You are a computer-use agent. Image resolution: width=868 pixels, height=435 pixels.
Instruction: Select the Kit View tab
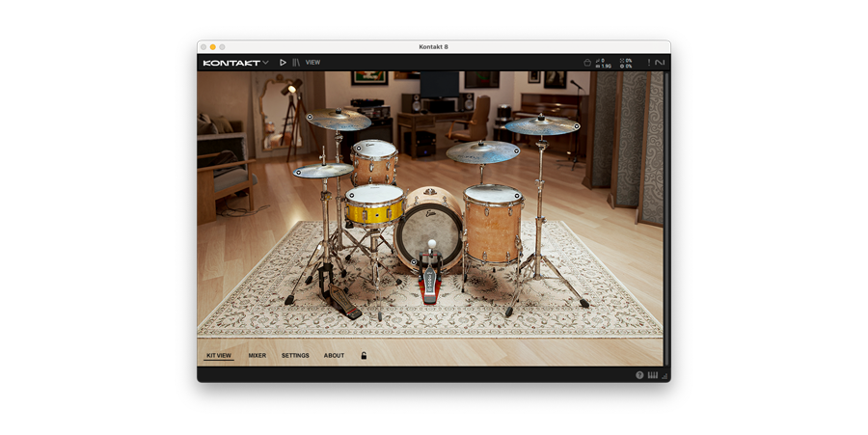[219, 356]
